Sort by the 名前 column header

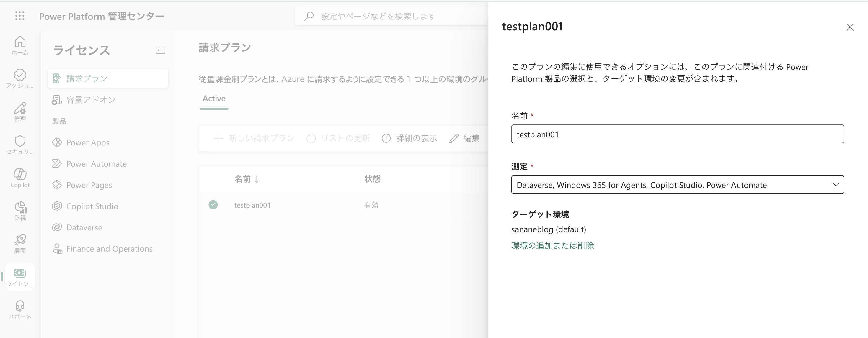click(247, 179)
